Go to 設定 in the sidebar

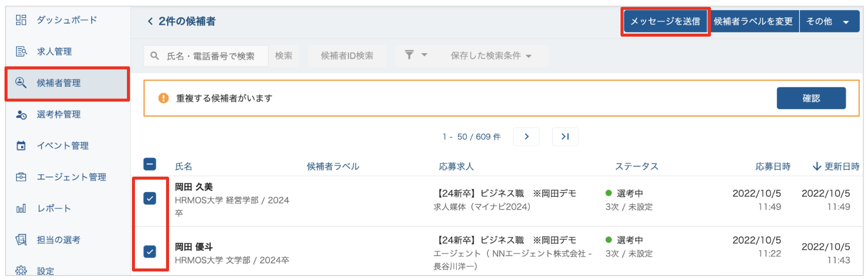pyautogui.click(x=45, y=271)
